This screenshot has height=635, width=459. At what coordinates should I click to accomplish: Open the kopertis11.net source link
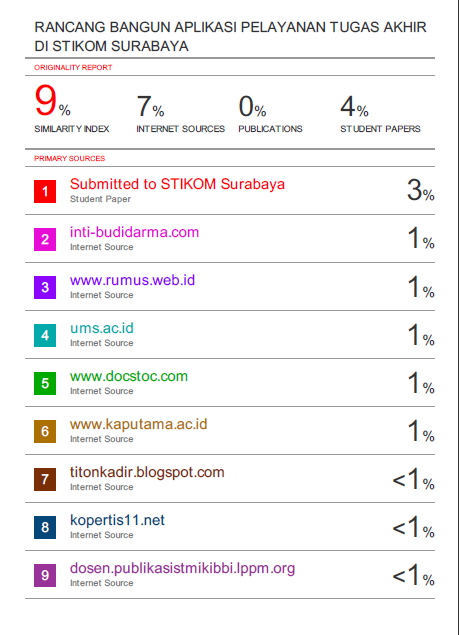pos(117,520)
